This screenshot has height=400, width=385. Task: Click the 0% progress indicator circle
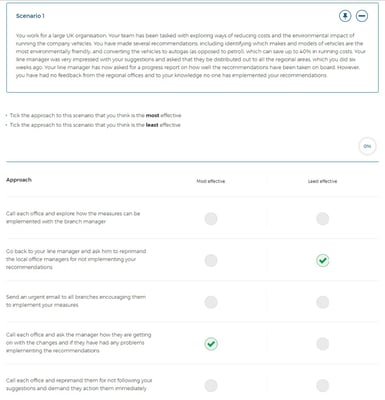tap(367, 146)
